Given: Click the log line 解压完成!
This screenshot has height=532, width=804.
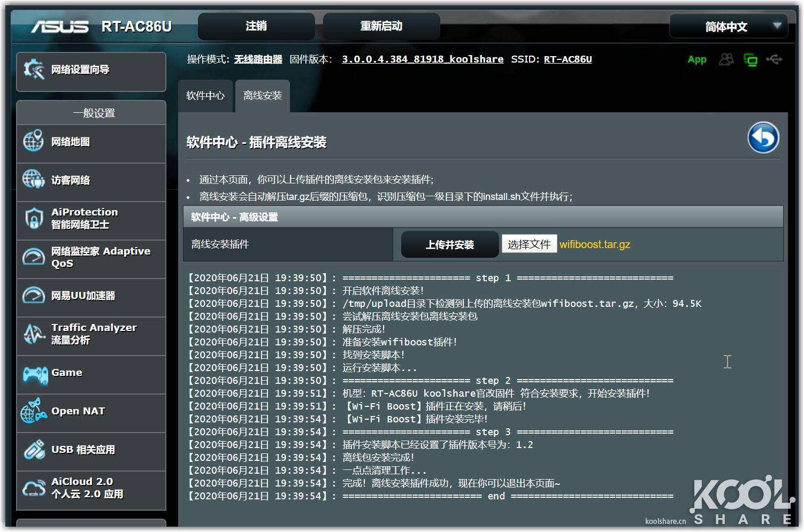Looking at the screenshot, I should point(286,329).
